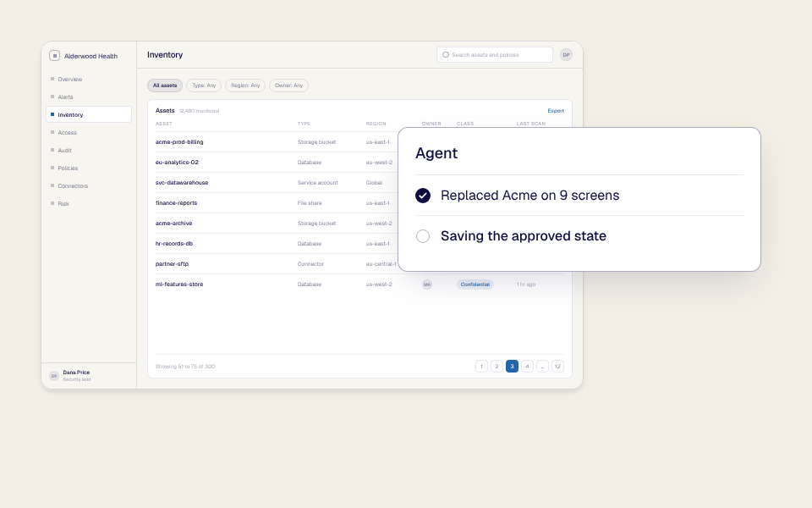This screenshot has height=508, width=812.
Task: Select the ml-features-store asset
Action: (x=179, y=284)
